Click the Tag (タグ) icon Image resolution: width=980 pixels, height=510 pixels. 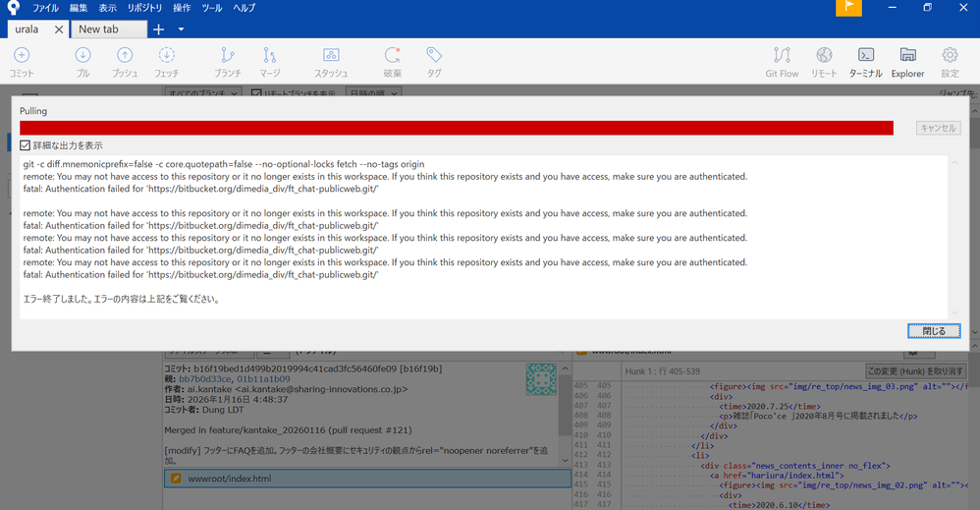pos(434,55)
